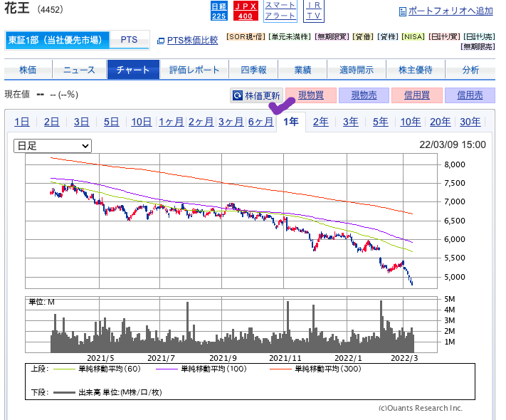Click the 現物買 button
The width and height of the screenshot is (506, 420).
(x=311, y=95)
